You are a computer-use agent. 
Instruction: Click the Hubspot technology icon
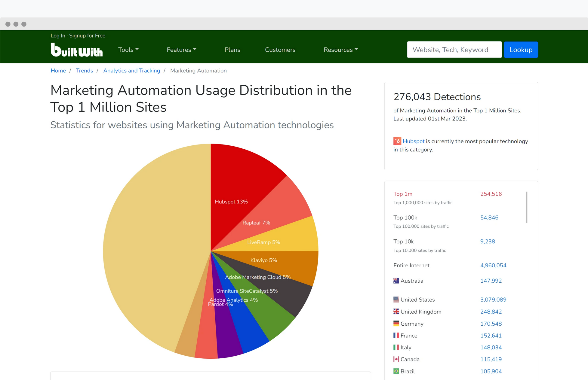pyautogui.click(x=397, y=141)
